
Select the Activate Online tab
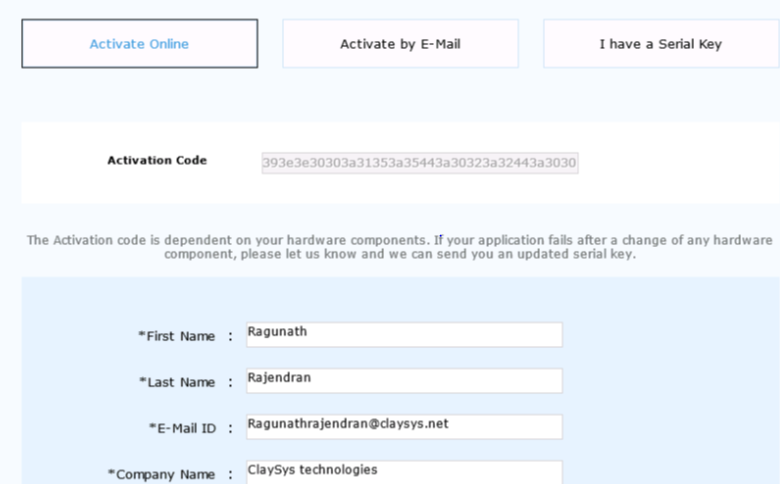pyautogui.click(x=139, y=44)
